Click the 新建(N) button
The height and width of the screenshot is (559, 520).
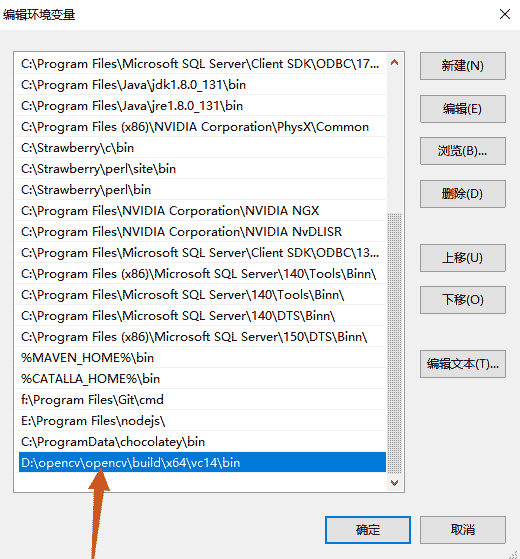click(463, 66)
